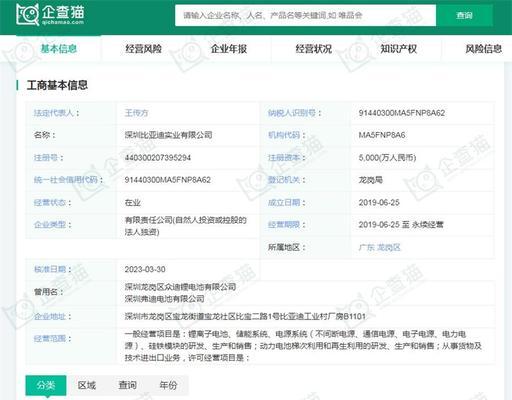The height and width of the screenshot is (400, 512).
Task: Click business status 在业
Action: [133, 202]
